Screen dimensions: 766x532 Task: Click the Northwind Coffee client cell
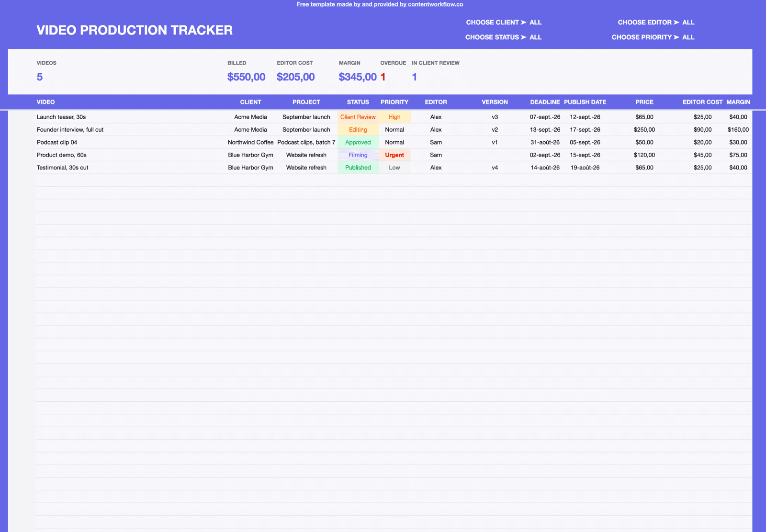click(x=250, y=142)
